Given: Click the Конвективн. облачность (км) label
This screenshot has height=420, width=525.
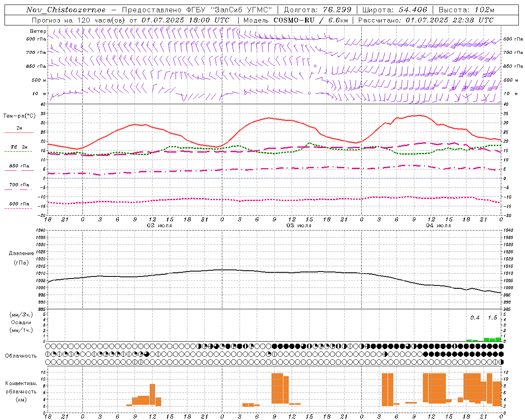Looking at the screenshot, I should [x=21, y=391].
